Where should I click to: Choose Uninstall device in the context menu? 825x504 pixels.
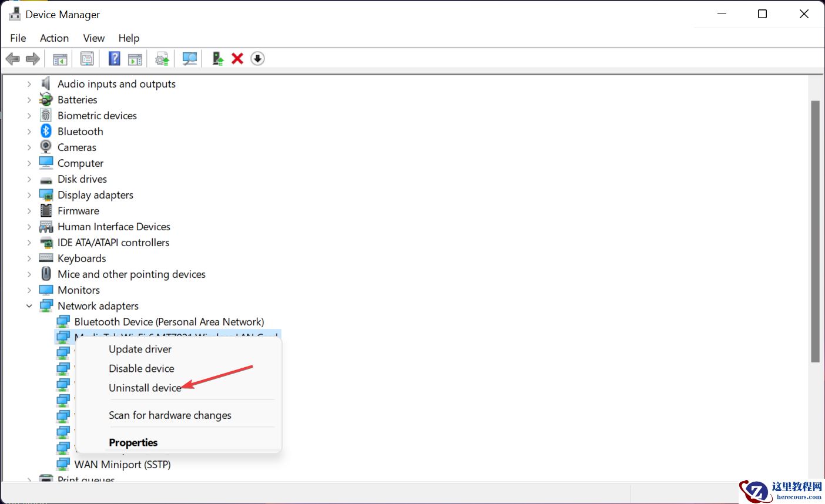(x=179, y=388)
